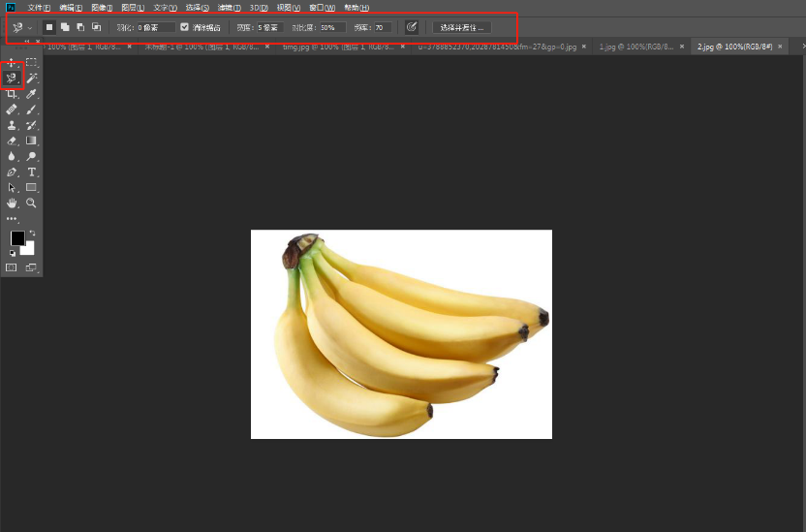Open the 视图(V) menu
This screenshot has height=532, width=806.
point(289,8)
